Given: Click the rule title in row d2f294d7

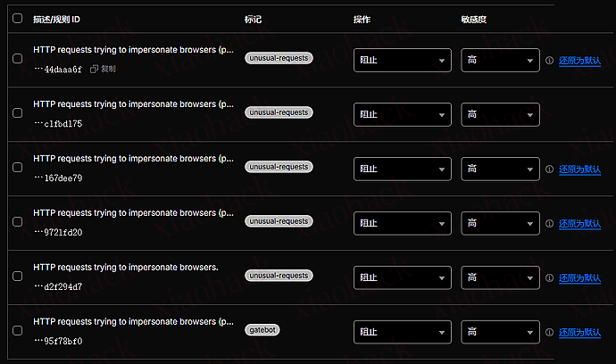Looking at the screenshot, I should pos(126,268).
